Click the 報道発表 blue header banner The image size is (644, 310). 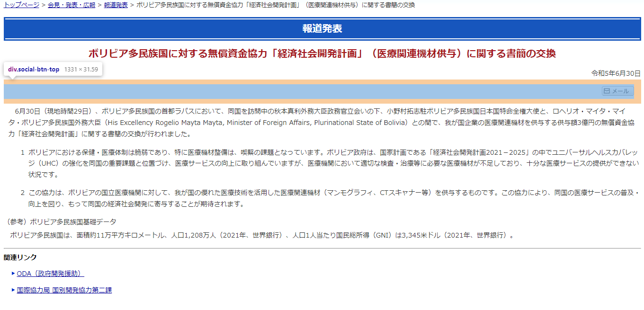322,28
